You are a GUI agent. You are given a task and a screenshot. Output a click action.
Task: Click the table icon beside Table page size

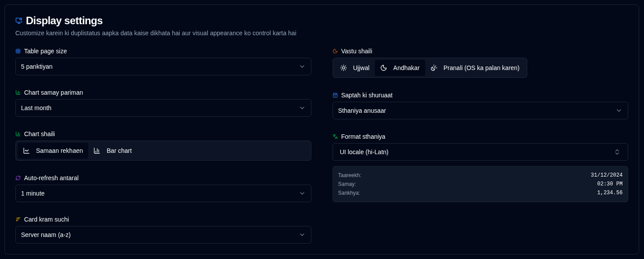click(18, 51)
